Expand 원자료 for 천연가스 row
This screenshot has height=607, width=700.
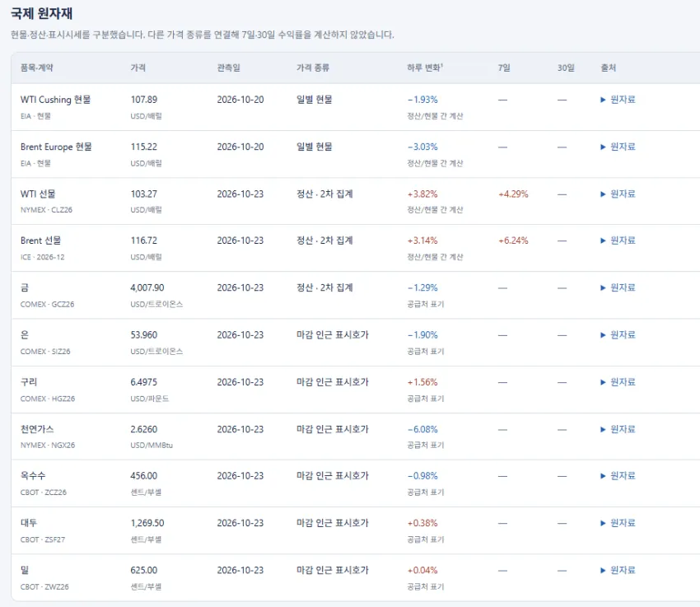click(618, 429)
